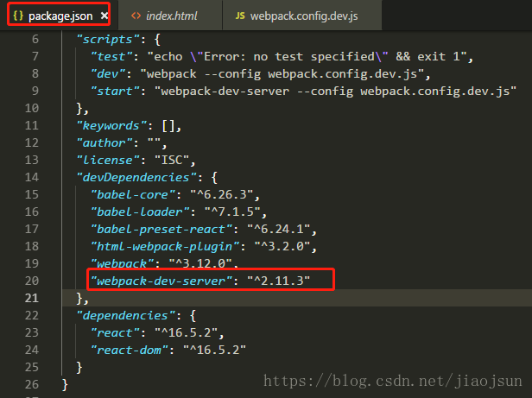The image size is (532, 398).
Task: Click the HTML angle-bracket icon on index.html tab
Action: 136,16
